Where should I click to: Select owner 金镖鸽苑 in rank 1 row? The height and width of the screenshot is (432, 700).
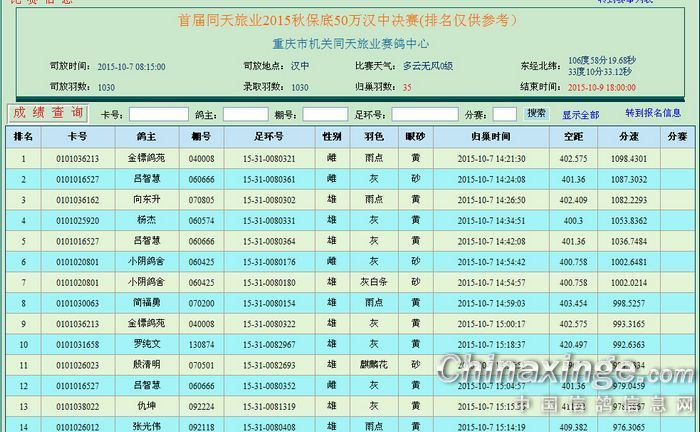click(146, 159)
